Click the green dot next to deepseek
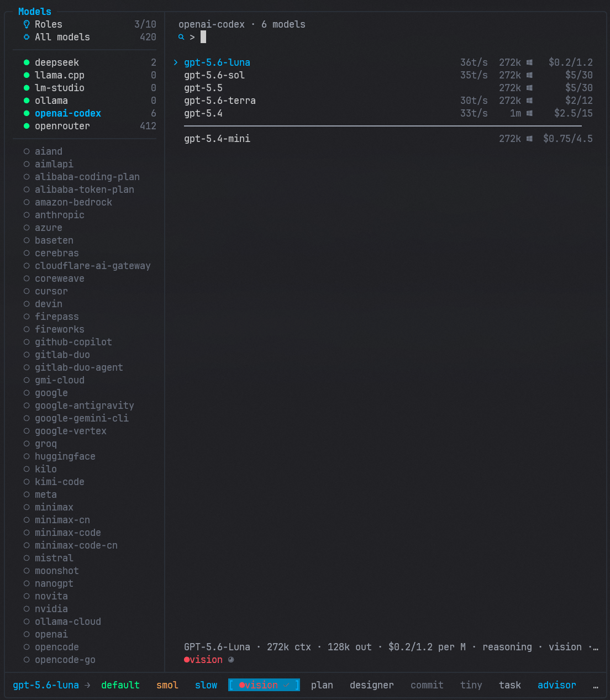Screen dimensions: 610x700 27,62
